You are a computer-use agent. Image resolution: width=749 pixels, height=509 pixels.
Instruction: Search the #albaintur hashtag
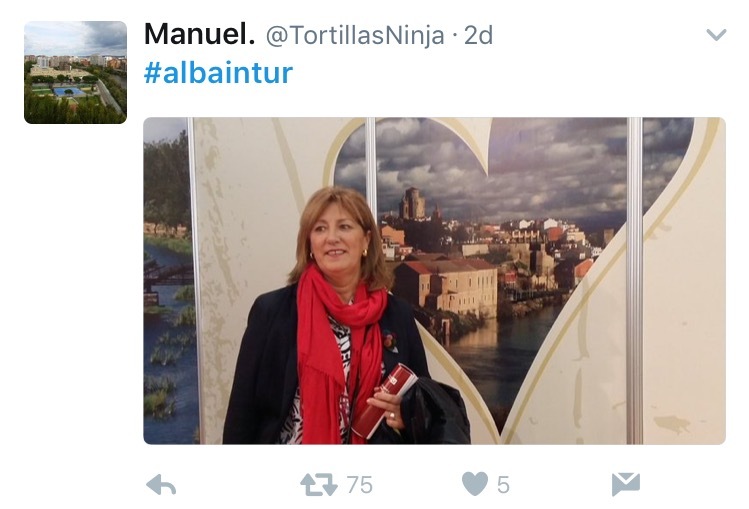(218, 73)
